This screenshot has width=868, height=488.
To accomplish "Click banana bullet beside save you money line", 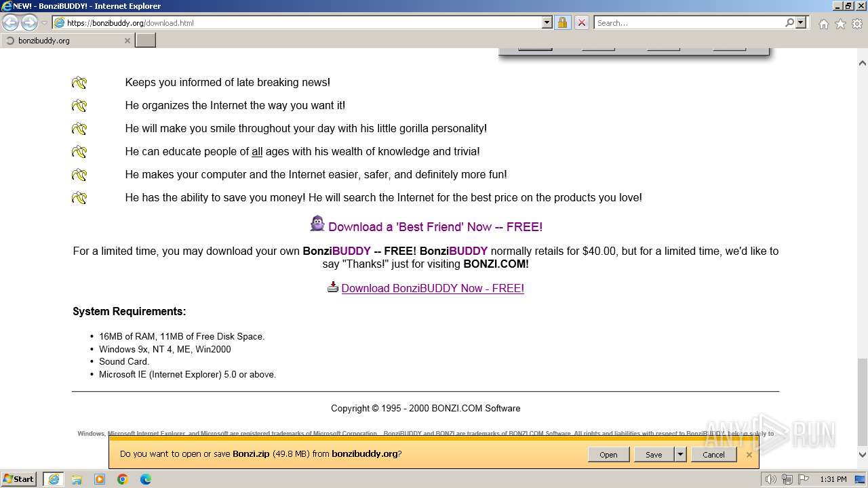I will tap(79, 198).
